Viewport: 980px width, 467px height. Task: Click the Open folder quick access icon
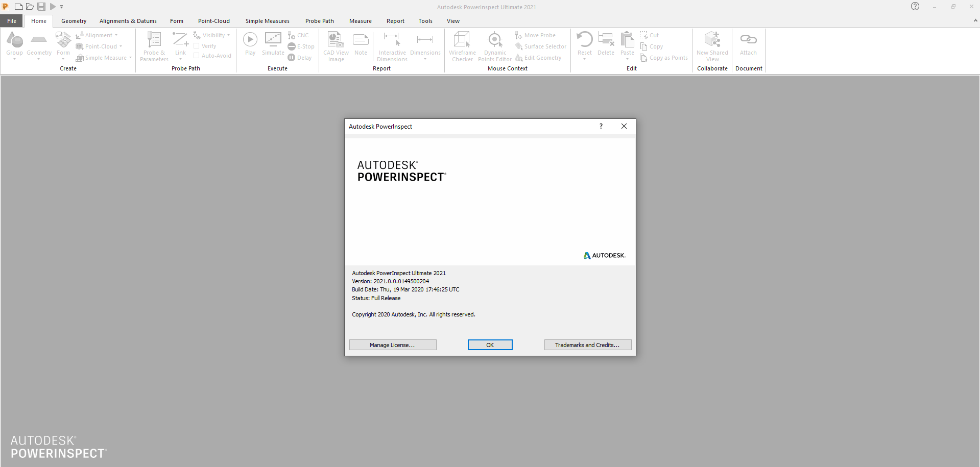(30, 7)
